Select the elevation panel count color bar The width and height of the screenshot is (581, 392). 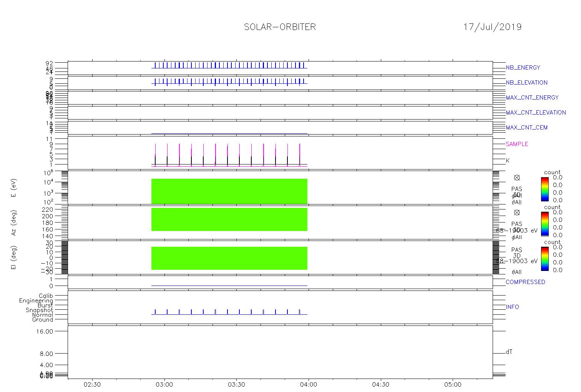(544, 259)
